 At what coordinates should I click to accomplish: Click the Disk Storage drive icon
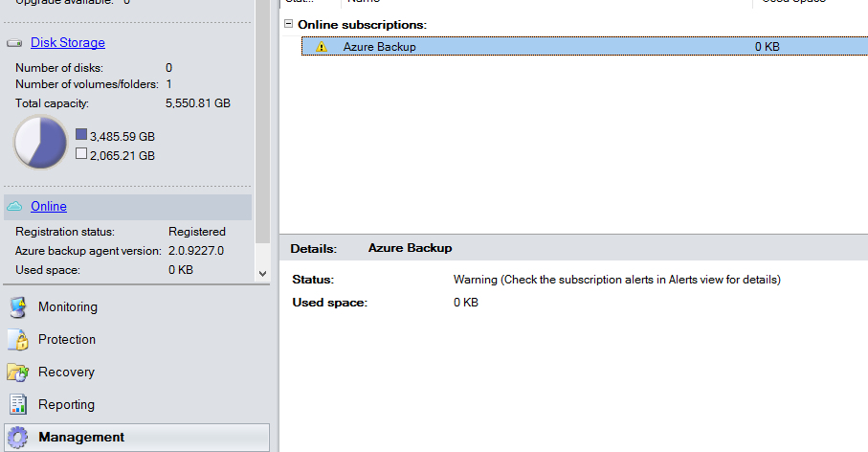[14, 43]
